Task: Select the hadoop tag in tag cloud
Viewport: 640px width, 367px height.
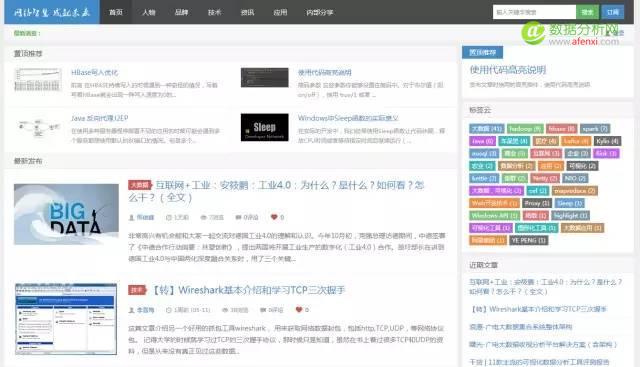Action: point(525,129)
